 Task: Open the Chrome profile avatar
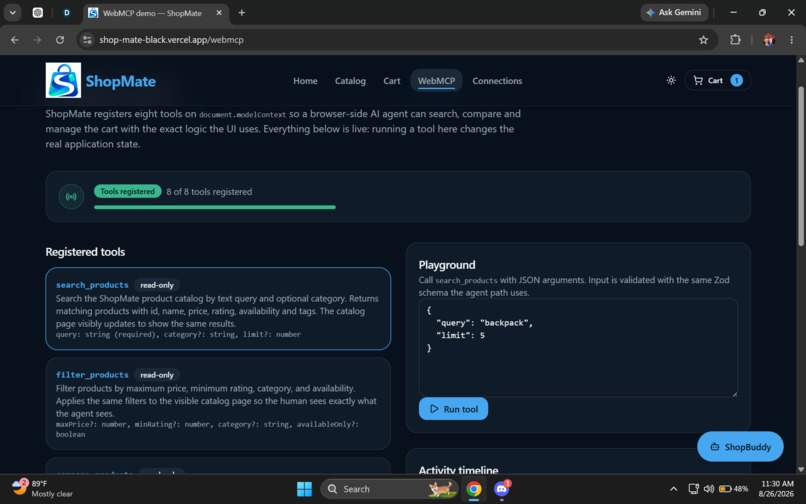768,40
